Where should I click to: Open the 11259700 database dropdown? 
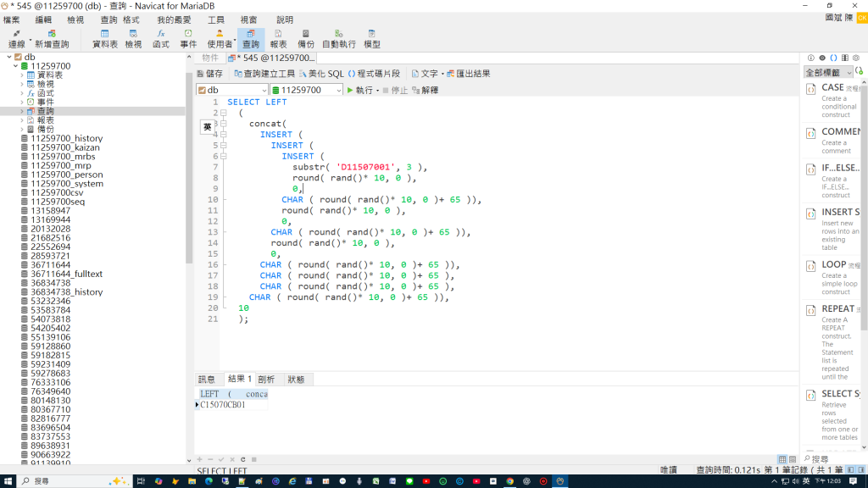(307, 90)
